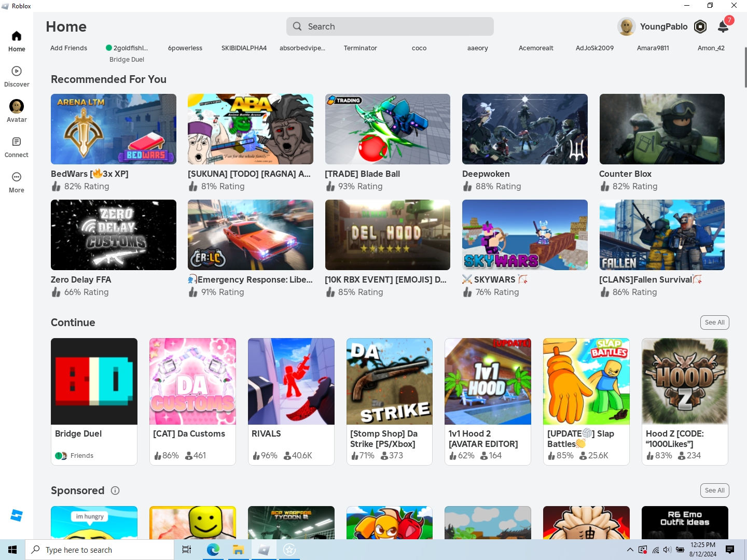747x560 pixels.
Task: Open friend Acemorealt
Action: point(536,48)
